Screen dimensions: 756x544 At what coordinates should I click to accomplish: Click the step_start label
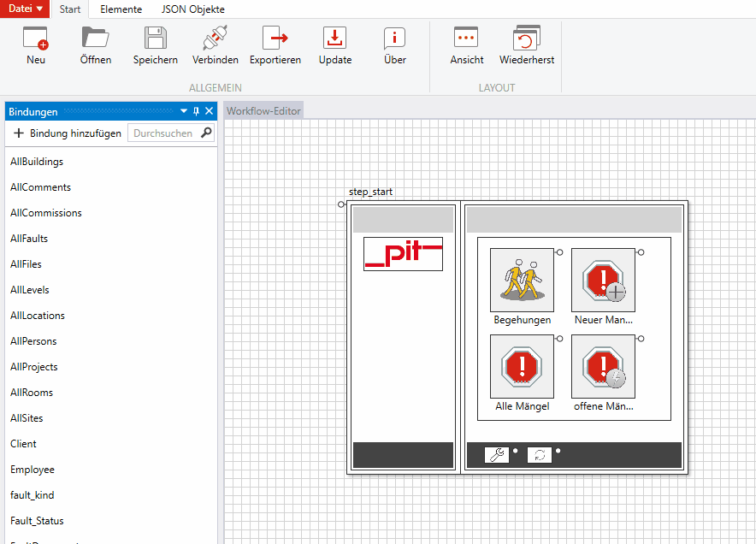(x=370, y=192)
